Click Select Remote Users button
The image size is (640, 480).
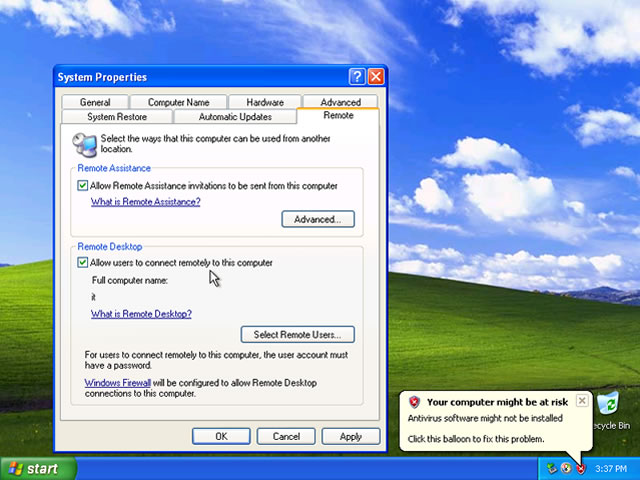298,334
